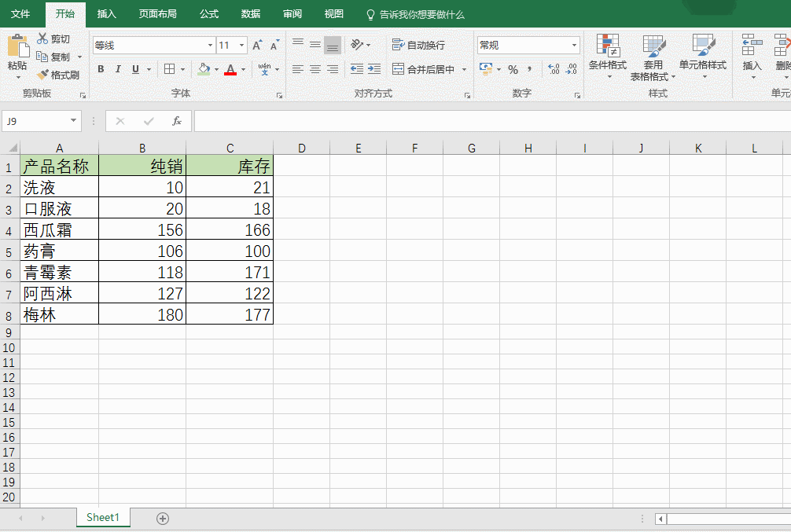Toggle middle align

point(315,45)
